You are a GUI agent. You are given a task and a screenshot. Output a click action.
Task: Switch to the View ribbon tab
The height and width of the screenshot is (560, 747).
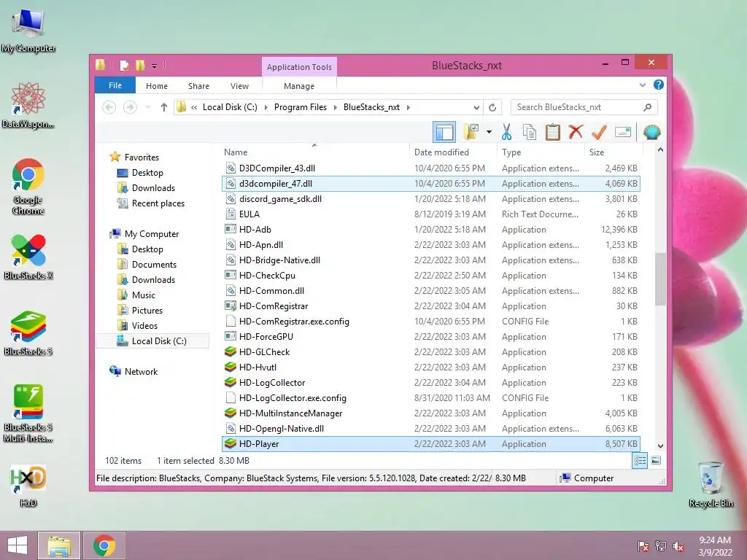point(239,86)
